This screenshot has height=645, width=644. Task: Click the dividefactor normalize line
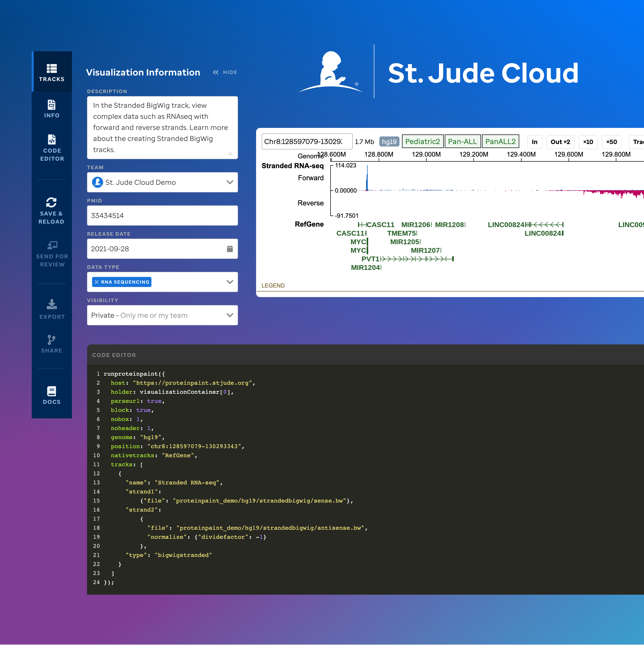point(207,537)
